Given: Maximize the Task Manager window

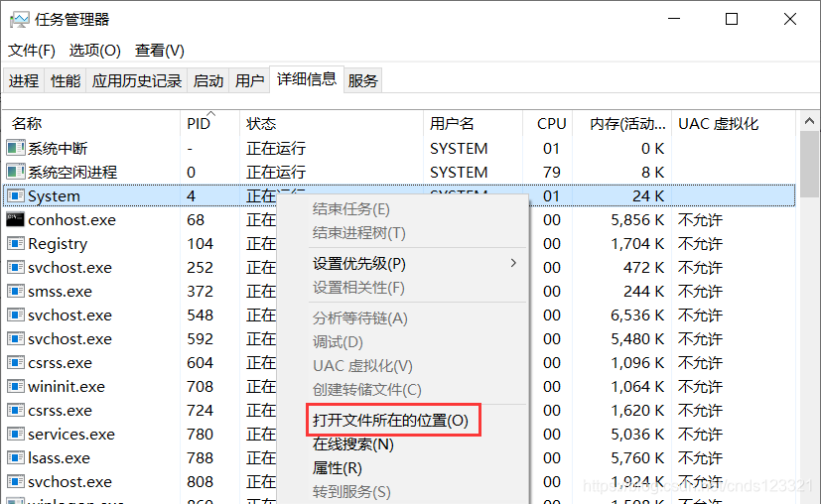Looking at the screenshot, I should coord(732,20).
